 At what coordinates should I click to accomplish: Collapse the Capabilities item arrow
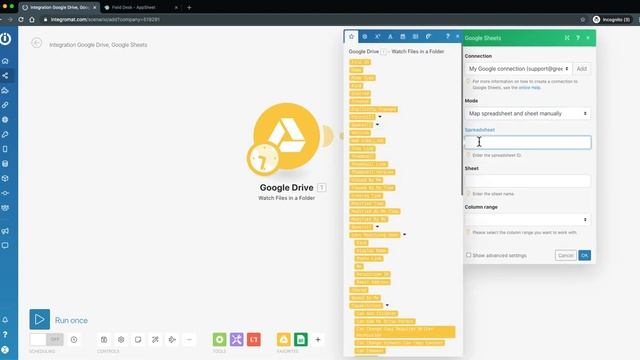387,305
